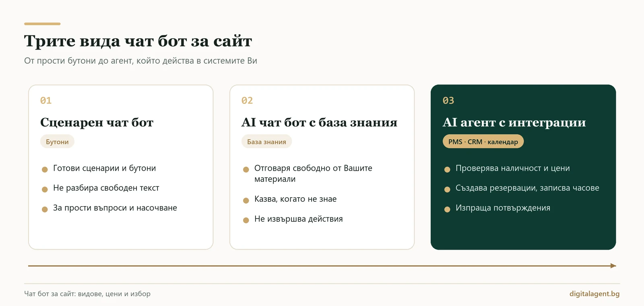Click the text 'Готови сценарии и бутони'
This screenshot has height=306, width=644.
click(105, 168)
